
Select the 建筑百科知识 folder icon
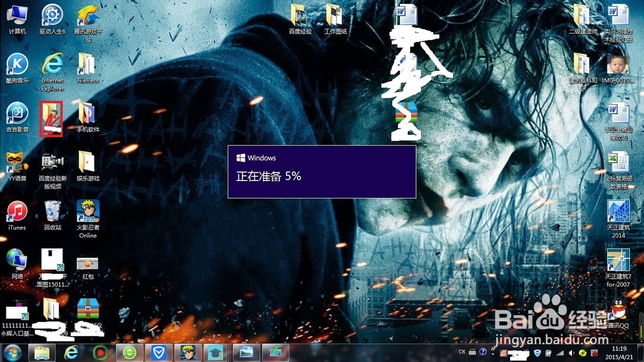point(583,72)
